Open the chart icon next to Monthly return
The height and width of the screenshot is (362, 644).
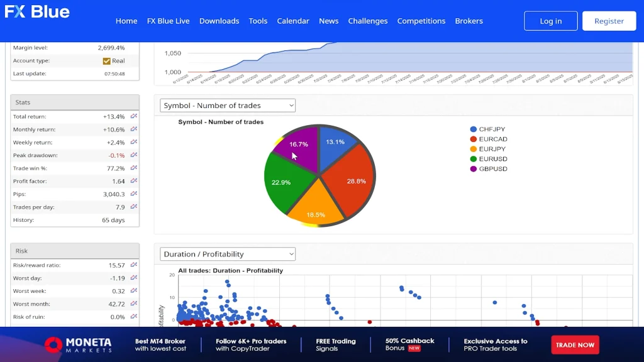tap(133, 129)
